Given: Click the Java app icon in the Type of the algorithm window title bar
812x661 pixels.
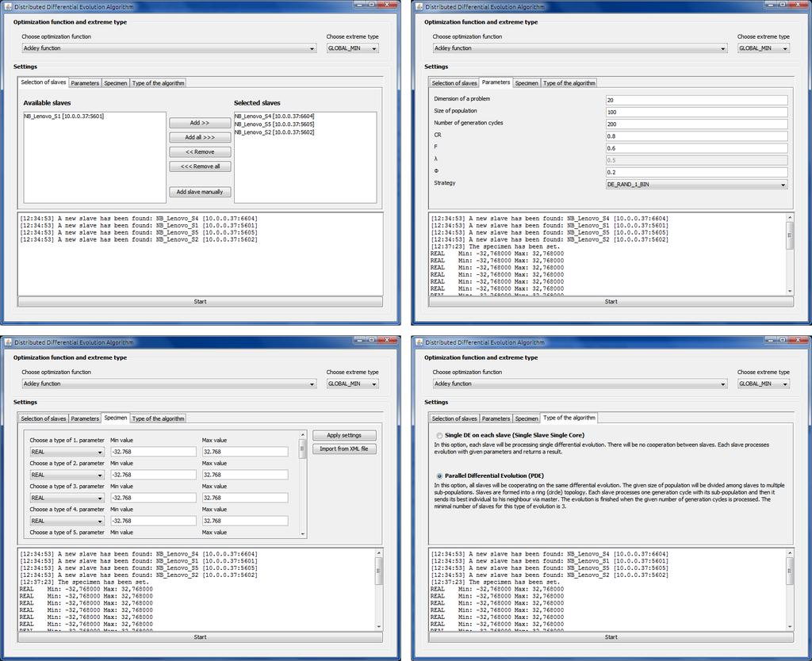Looking at the screenshot, I should 419,342.
